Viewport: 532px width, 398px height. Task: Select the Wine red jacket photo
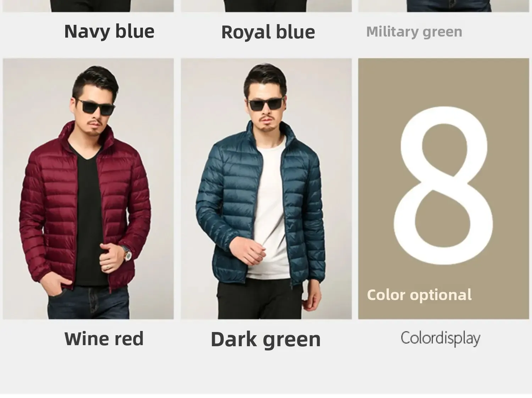point(88,189)
